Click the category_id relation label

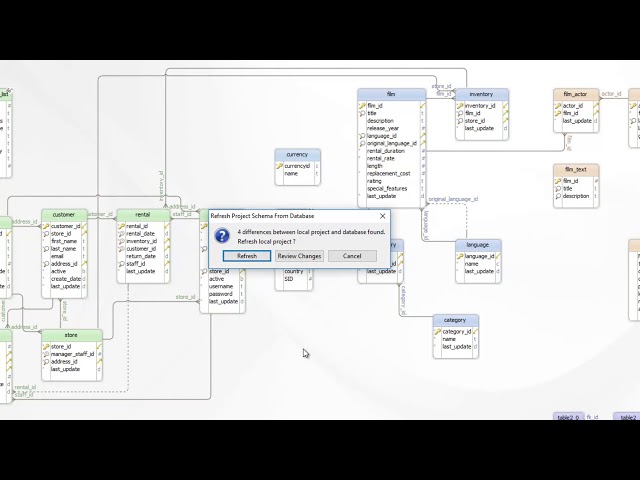click(403, 301)
